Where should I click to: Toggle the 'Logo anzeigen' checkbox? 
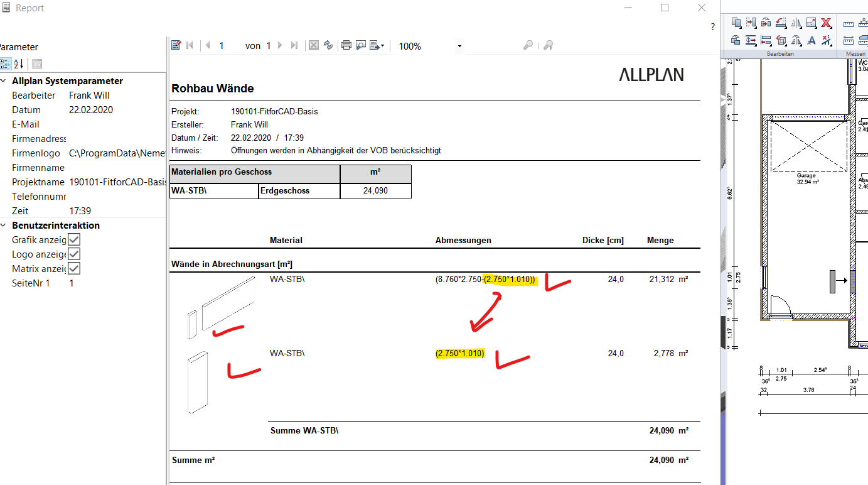(74, 254)
